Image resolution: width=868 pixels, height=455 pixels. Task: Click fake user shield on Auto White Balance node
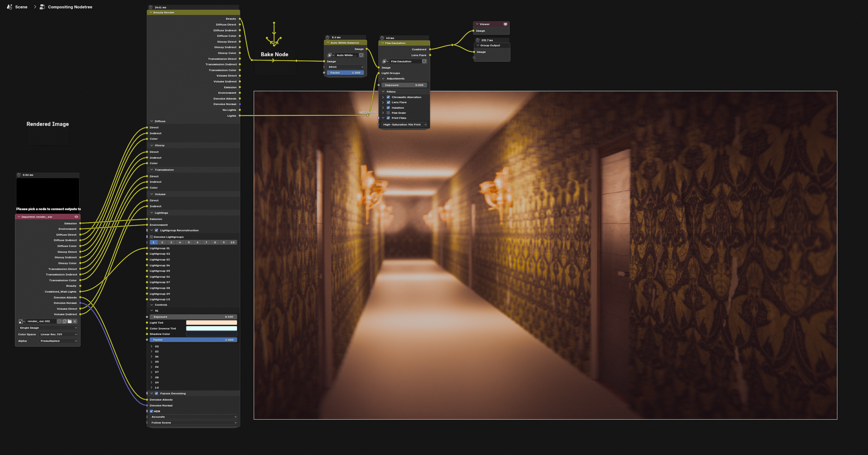[x=361, y=55]
